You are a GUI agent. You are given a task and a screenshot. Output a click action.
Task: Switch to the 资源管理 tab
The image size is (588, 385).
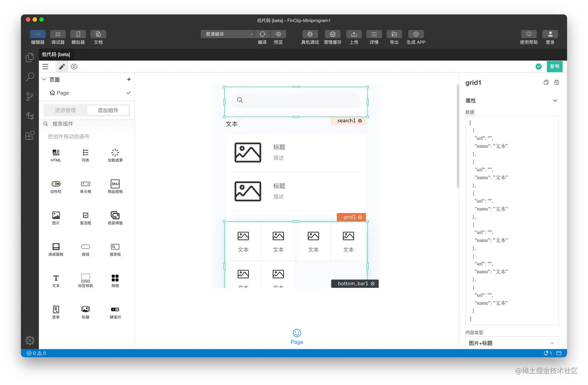(65, 110)
